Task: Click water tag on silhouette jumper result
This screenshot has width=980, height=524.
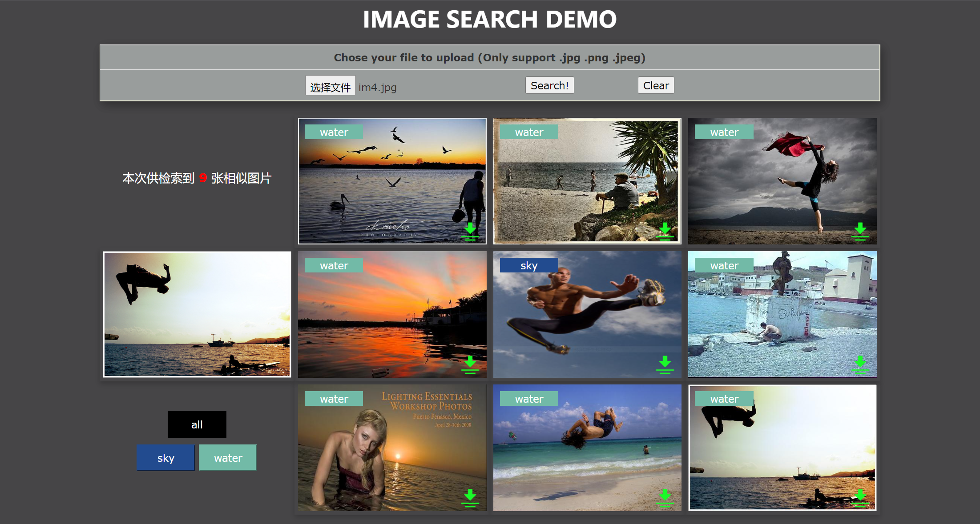Action: point(724,399)
